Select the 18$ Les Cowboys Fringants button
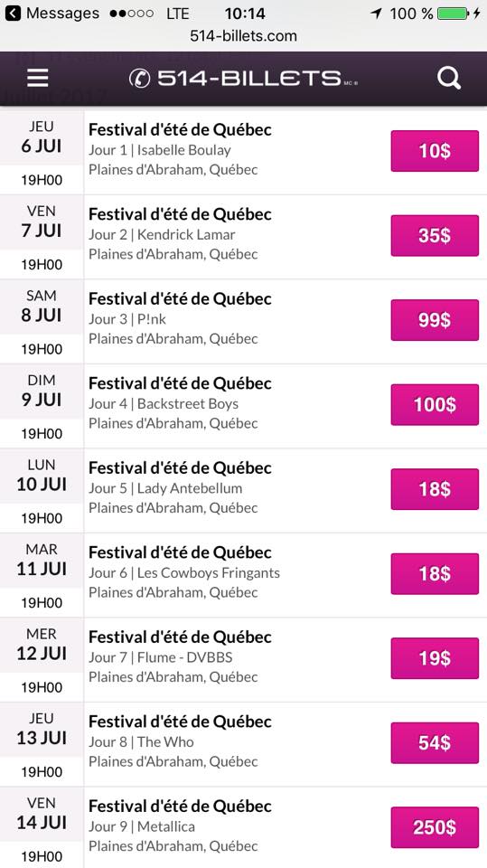The width and height of the screenshot is (487, 868). [435, 573]
